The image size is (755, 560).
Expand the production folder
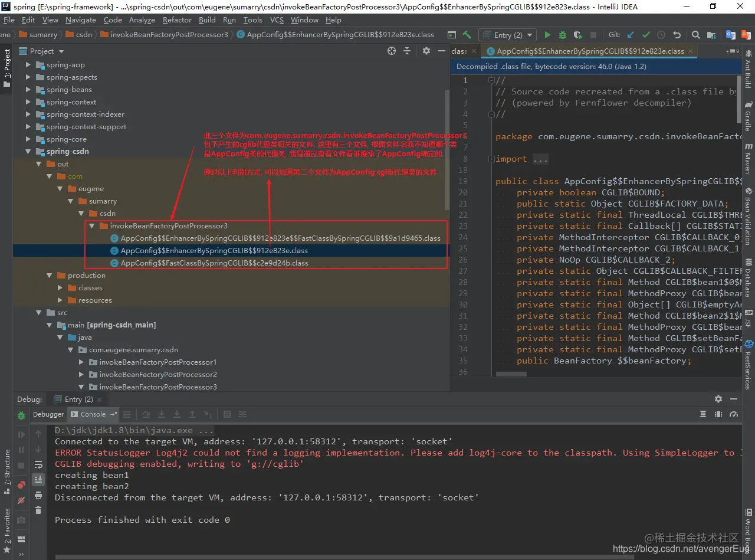[49, 276]
